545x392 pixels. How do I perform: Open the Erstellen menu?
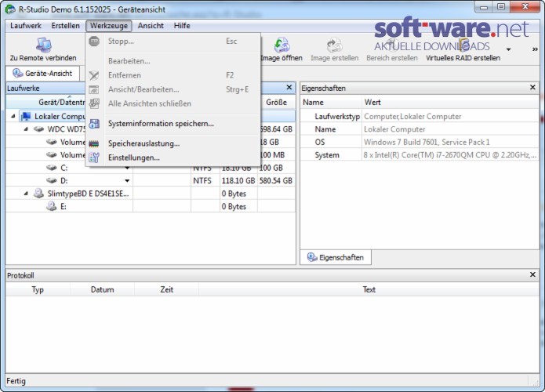point(65,26)
